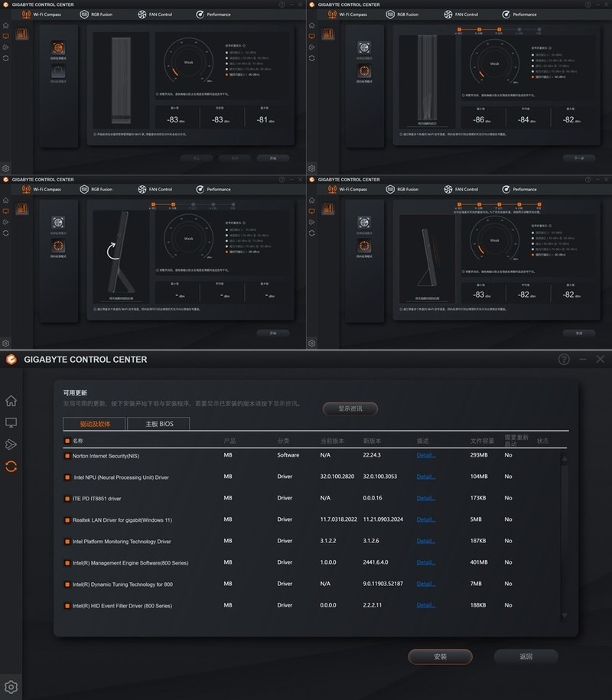This screenshot has height=700, width=612.
Task: Click motherboard device icon in top-right window
Action: tap(328, 34)
